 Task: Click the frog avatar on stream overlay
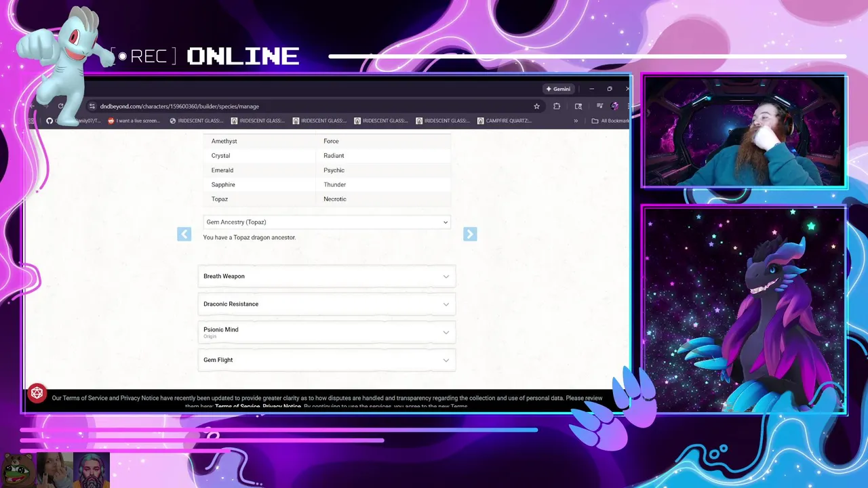(x=17, y=470)
